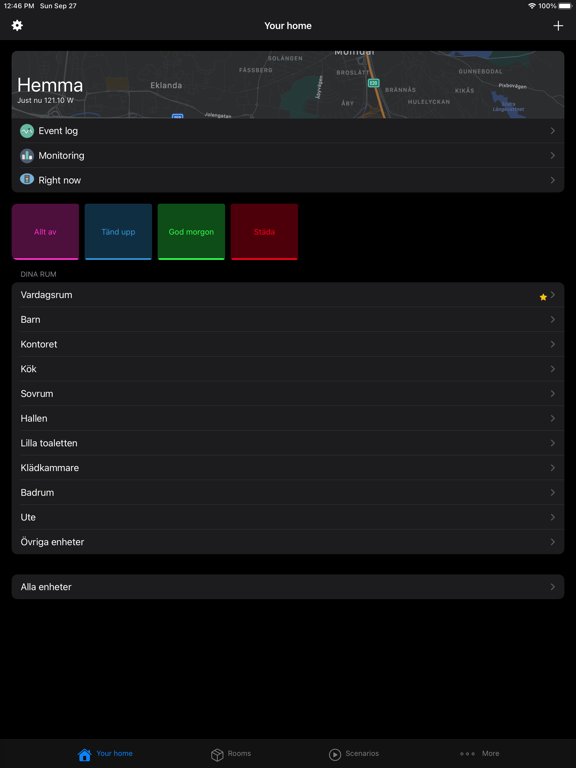Expand Kök chevron
Image resolution: width=576 pixels, height=768 pixels.
[x=552, y=369]
